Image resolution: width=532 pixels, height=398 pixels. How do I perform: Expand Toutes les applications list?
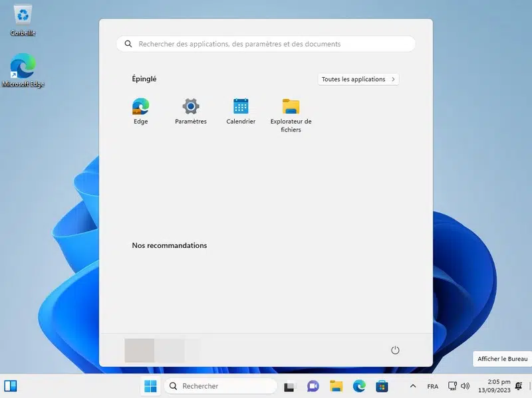pyautogui.click(x=358, y=79)
